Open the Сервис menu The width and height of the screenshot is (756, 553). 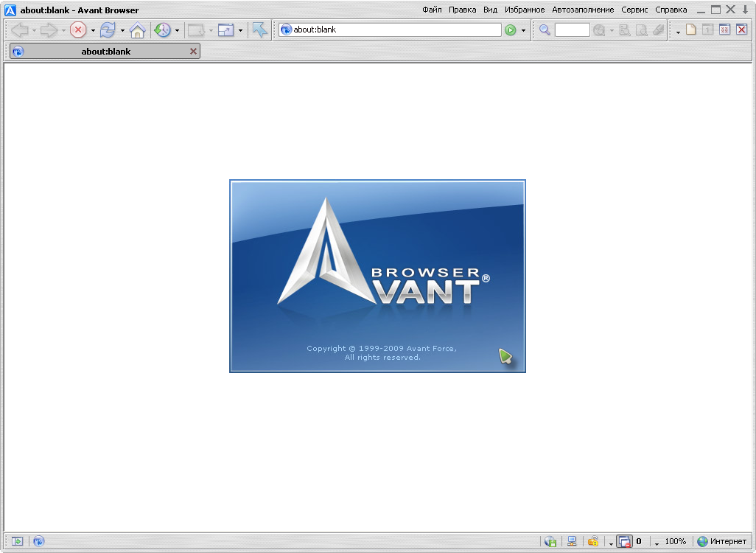(634, 10)
